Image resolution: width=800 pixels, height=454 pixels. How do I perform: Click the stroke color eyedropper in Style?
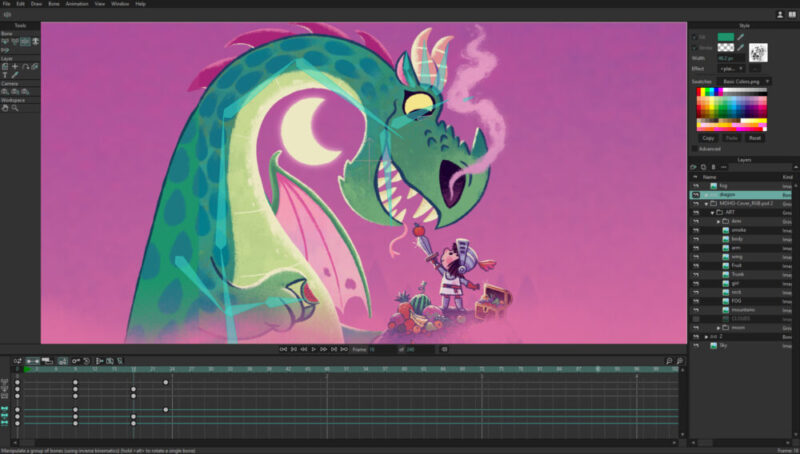click(740, 47)
